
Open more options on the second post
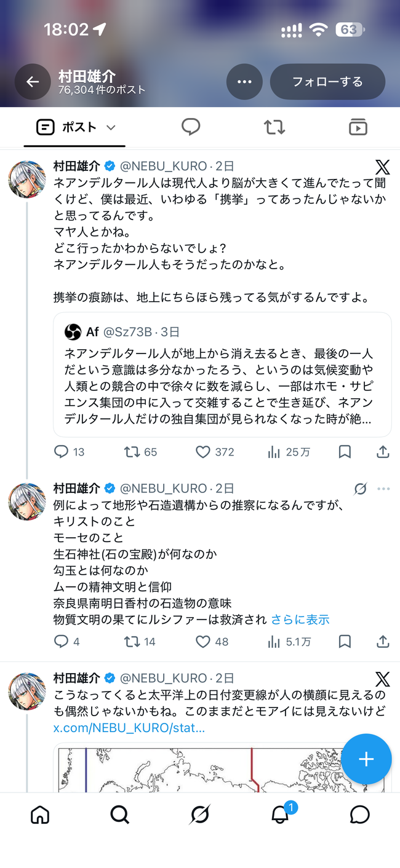383,489
